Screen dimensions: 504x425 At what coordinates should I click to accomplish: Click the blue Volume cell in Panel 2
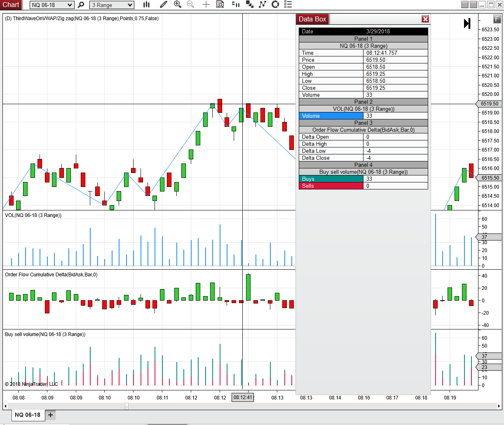click(x=331, y=116)
